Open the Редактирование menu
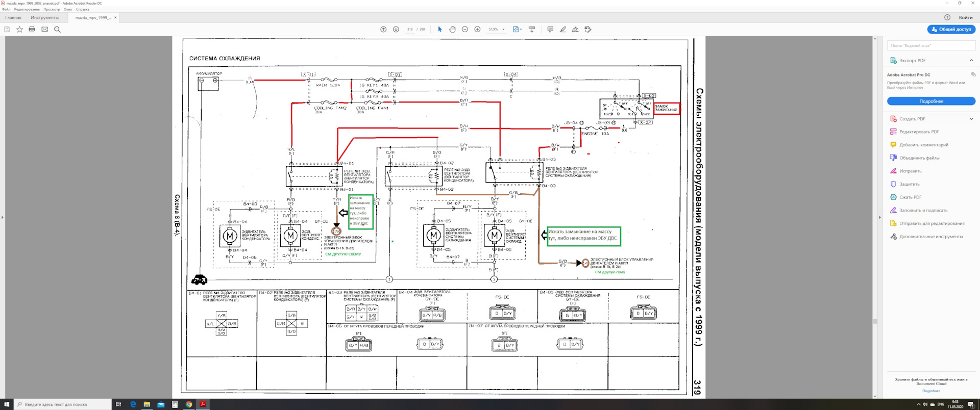980x410 pixels. point(27,10)
